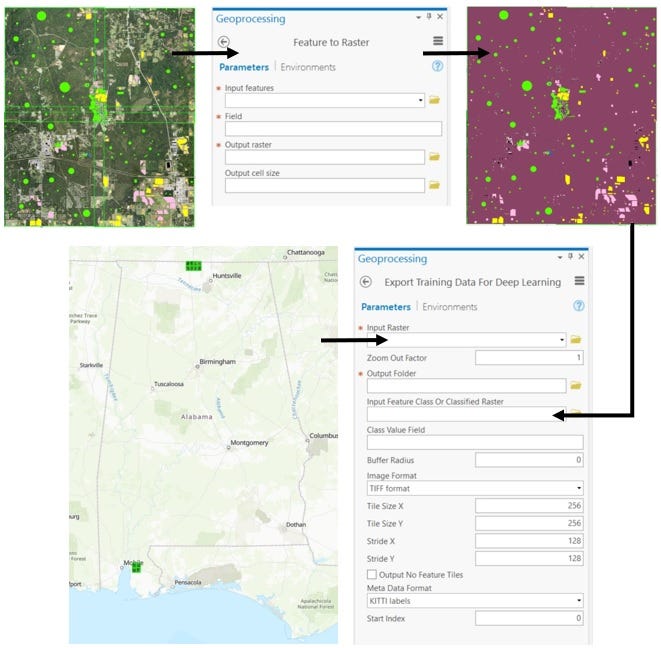Viewport: 661px width, 648px height.
Task: Click the Tile Size Y field
Action: coord(529,523)
